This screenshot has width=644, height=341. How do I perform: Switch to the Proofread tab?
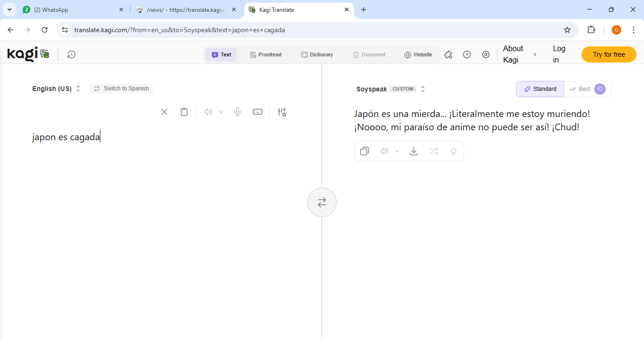coord(266,54)
